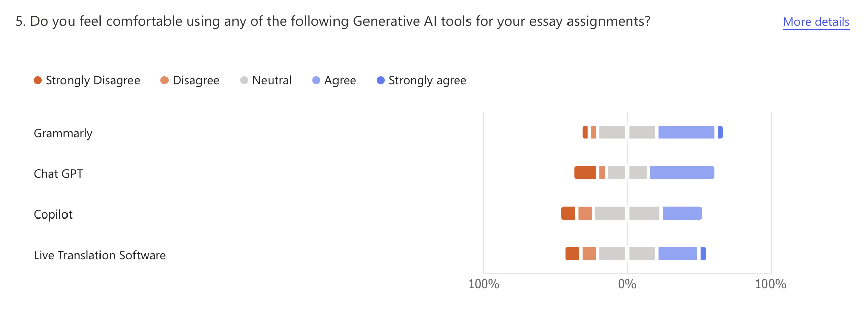Click the Strongly Disagree legend dot
The height and width of the screenshot is (312, 868).
pos(38,80)
